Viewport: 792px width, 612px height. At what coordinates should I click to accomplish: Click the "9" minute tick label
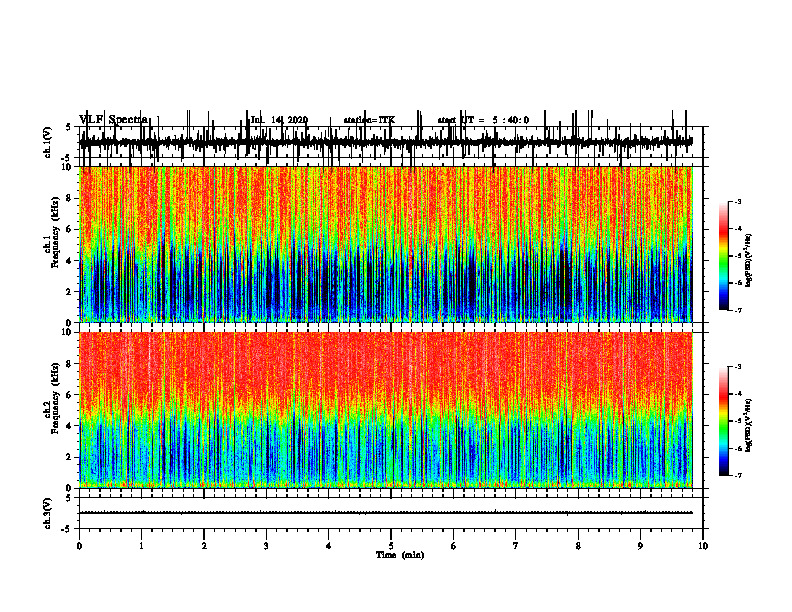[640, 546]
